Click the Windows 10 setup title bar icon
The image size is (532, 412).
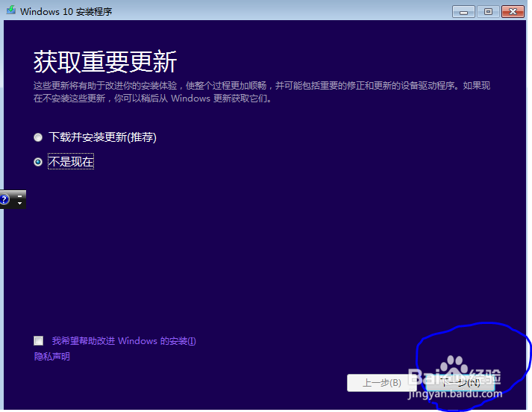11,10
